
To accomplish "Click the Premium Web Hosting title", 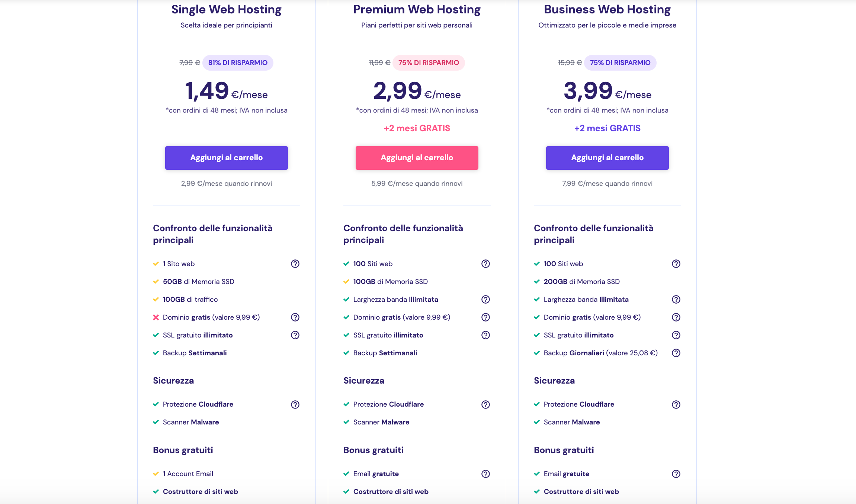I will click(417, 9).
